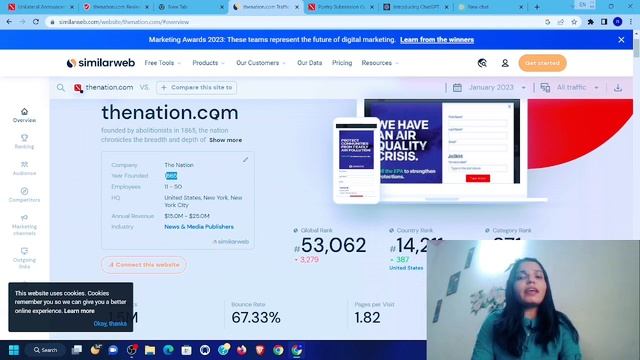The image size is (640, 360).
Task: Switch to the Poetry Submission browser tab
Action: point(341,7)
